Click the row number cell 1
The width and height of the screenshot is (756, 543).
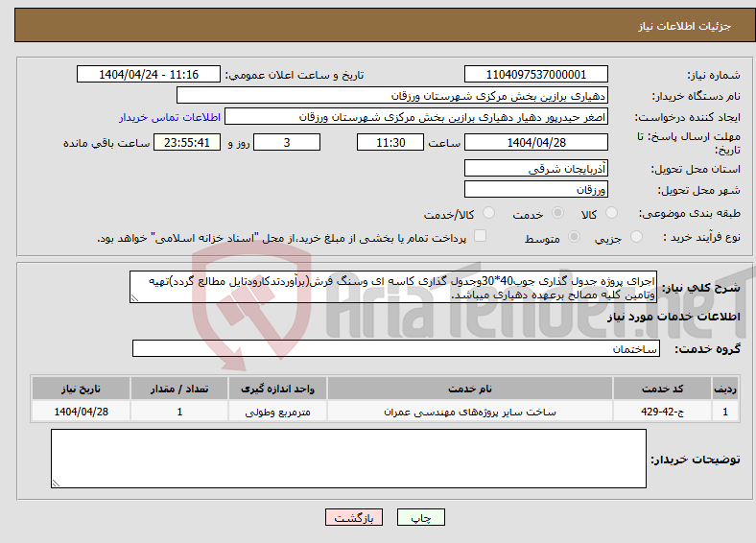pos(725,412)
